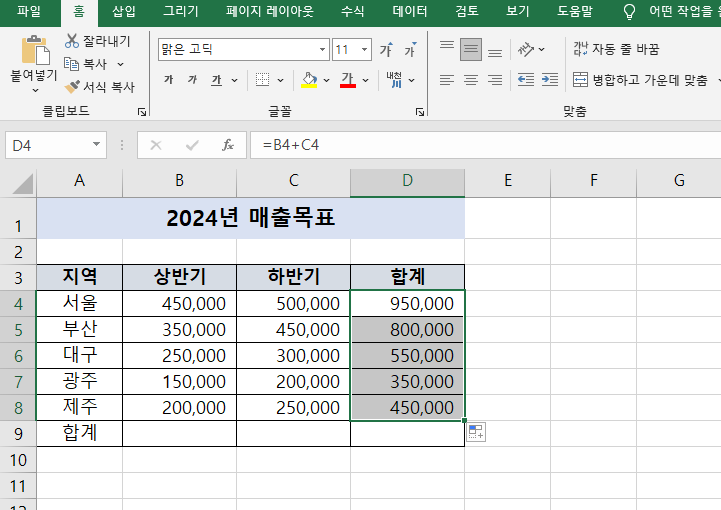The width and height of the screenshot is (721, 510).
Task: Decrease indent icon
Action: pyautogui.click(x=526, y=80)
